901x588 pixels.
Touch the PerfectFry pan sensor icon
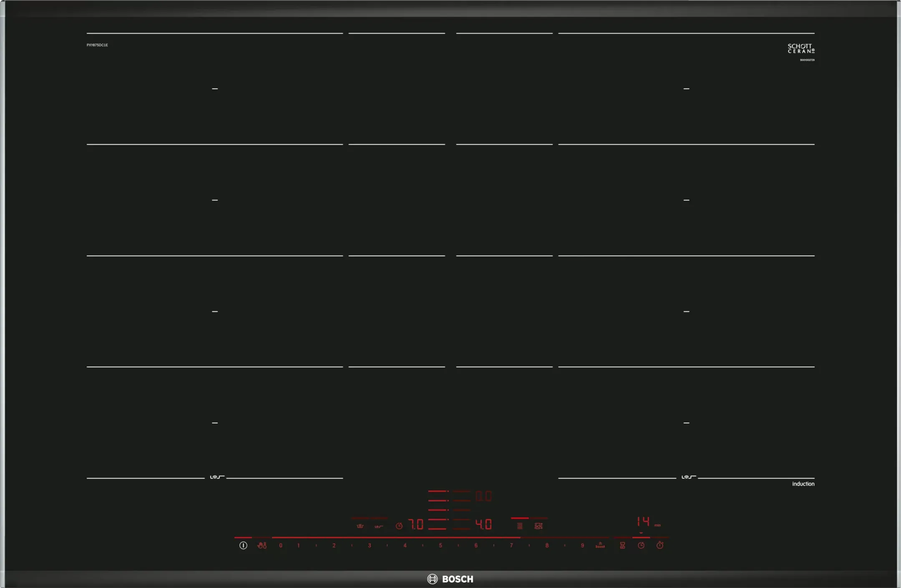379,526
